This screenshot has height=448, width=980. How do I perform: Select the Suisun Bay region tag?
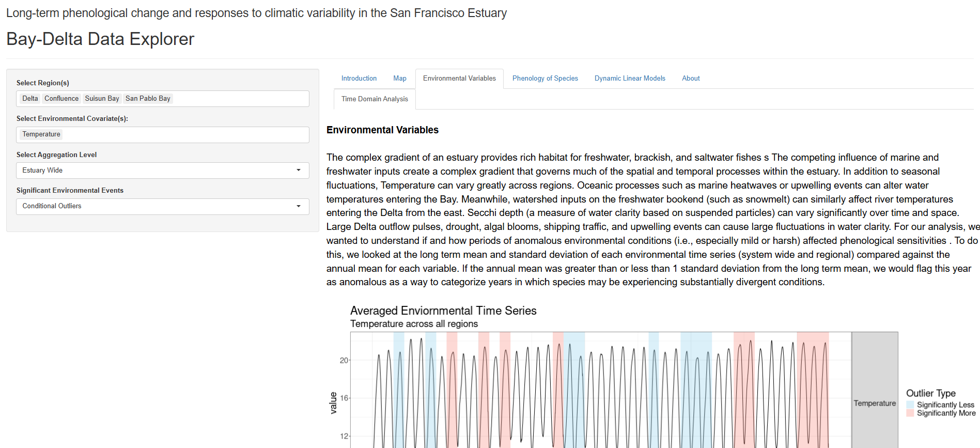tap(102, 99)
